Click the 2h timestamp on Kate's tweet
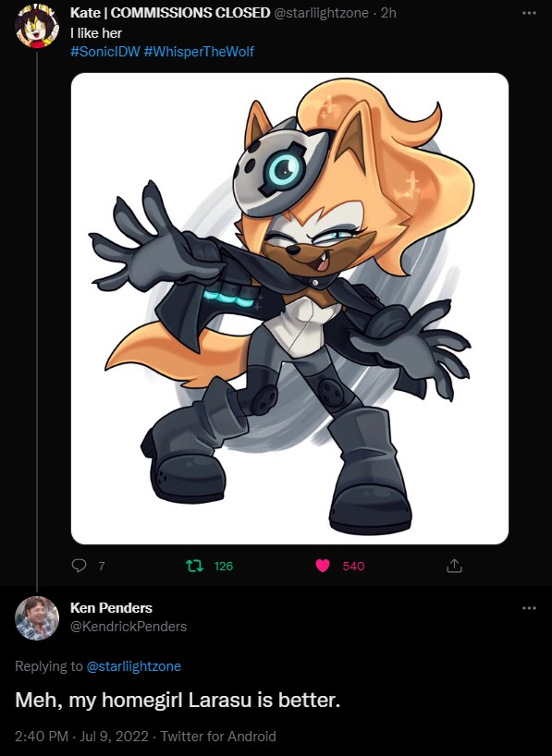 388,13
